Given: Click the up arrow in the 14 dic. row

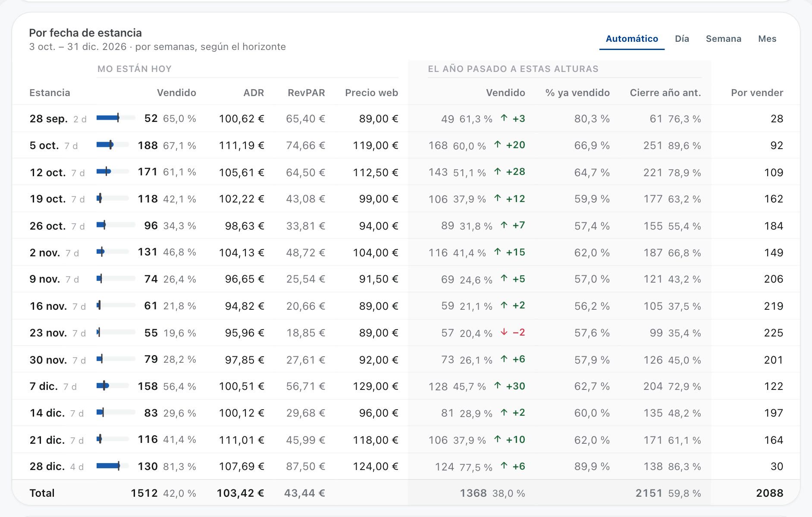Looking at the screenshot, I should [x=504, y=413].
